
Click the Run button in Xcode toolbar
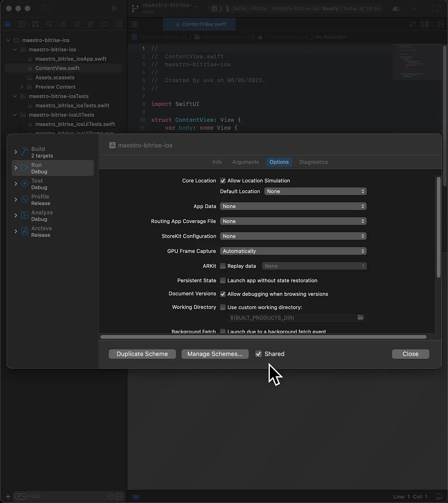(x=114, y=8)
